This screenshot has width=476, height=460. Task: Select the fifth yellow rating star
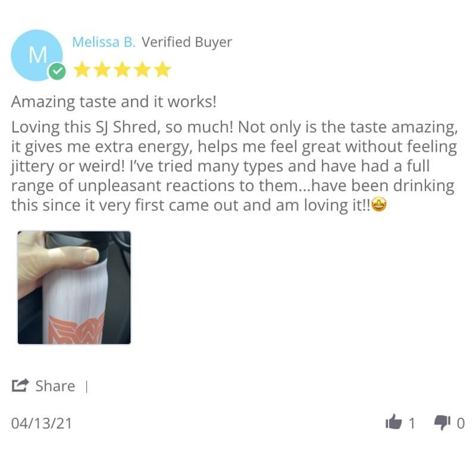[162, 70]
